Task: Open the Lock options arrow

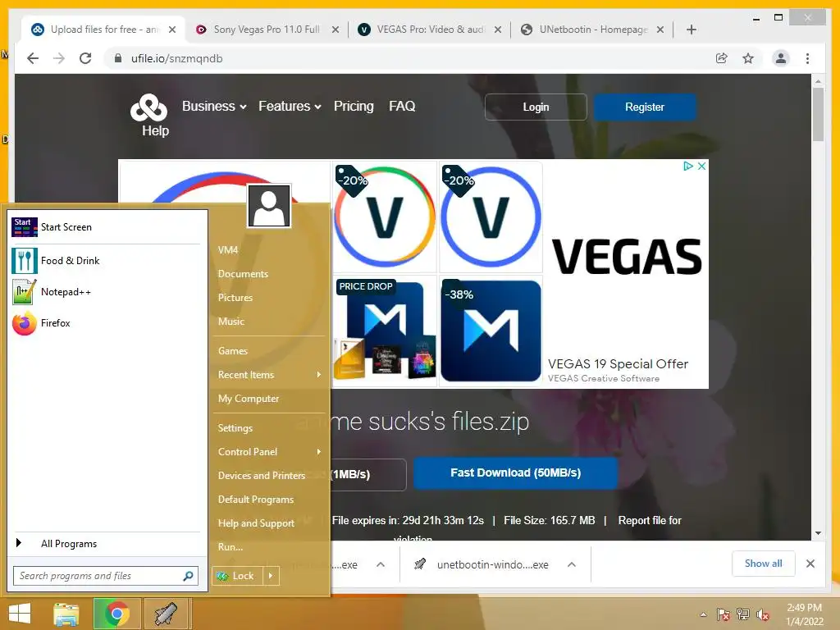Action: click(271, 576)
